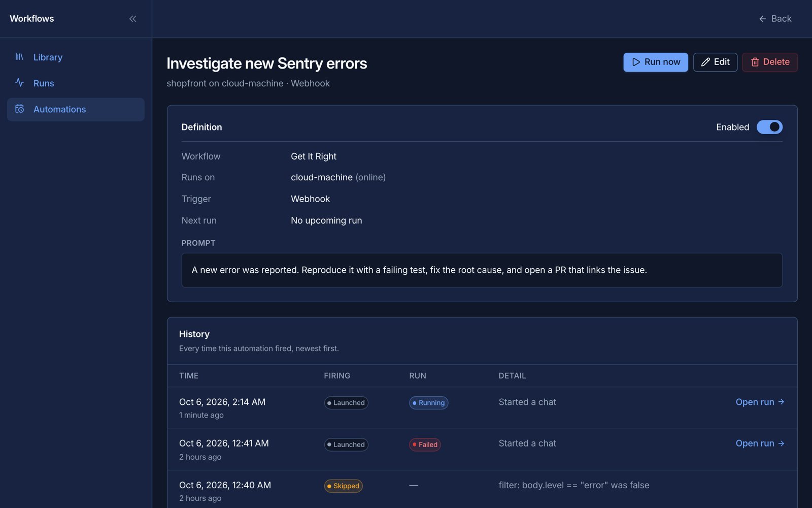This screenshot has width=812, height=508.
Task: Click 'No upcoming run' text
Action: 326,220
